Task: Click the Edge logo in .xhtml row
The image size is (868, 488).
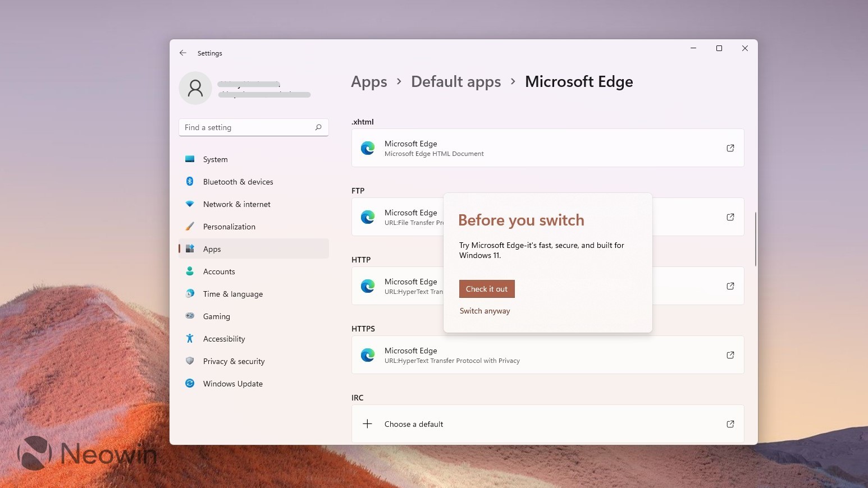Action: click(x=368, y=148)
